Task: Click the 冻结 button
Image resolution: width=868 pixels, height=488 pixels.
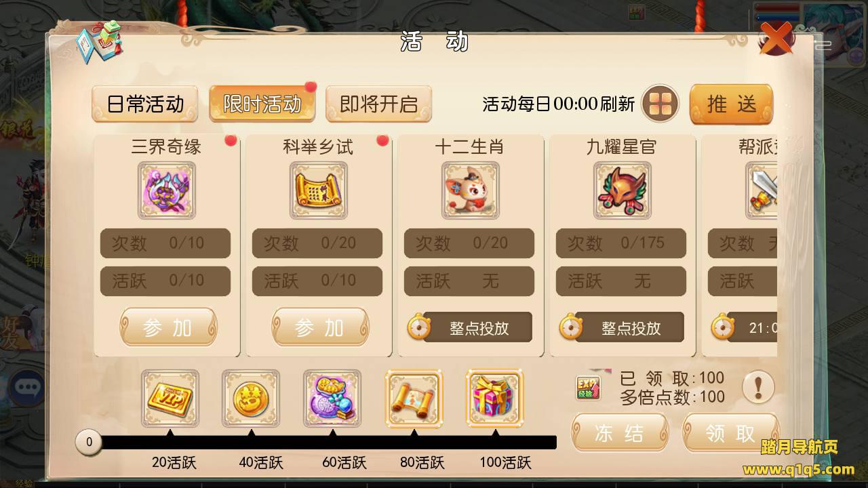Action: coord(620,432)
